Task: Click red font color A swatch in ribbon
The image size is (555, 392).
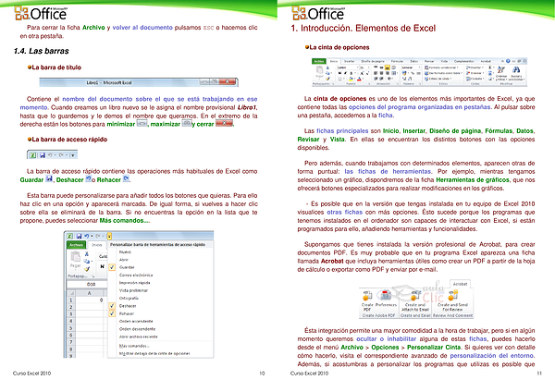Action: [x=359, y=79]
